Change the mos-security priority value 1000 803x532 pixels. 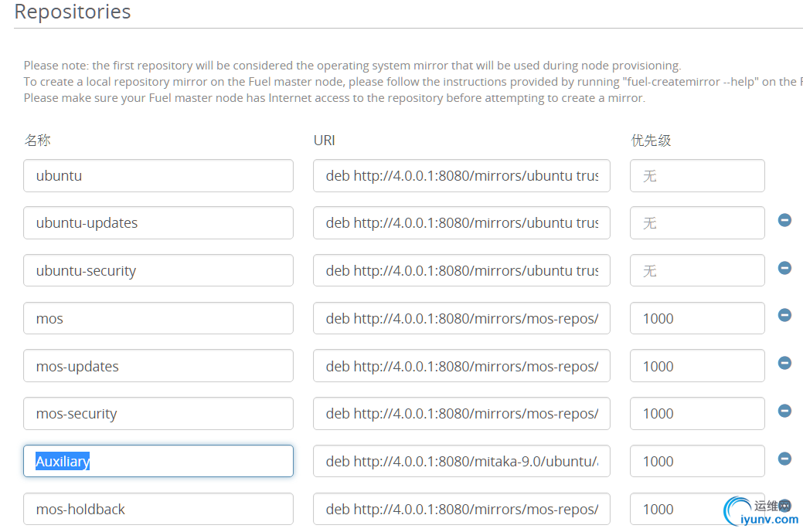(x=697, y=413)
